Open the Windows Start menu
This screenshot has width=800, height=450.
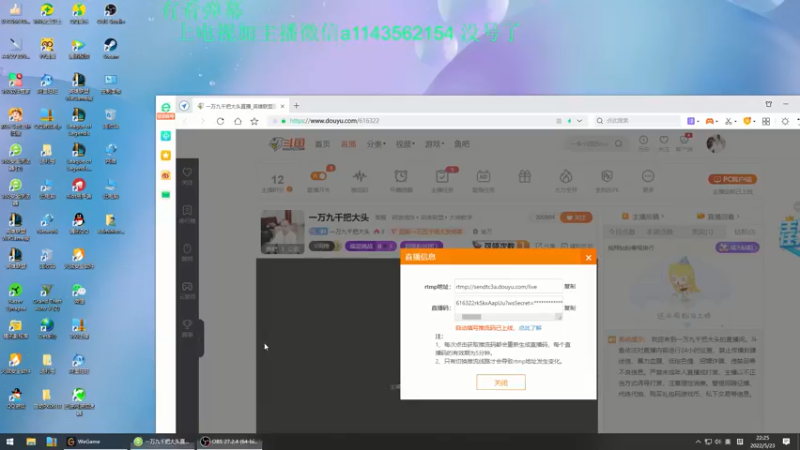[10, 442]
